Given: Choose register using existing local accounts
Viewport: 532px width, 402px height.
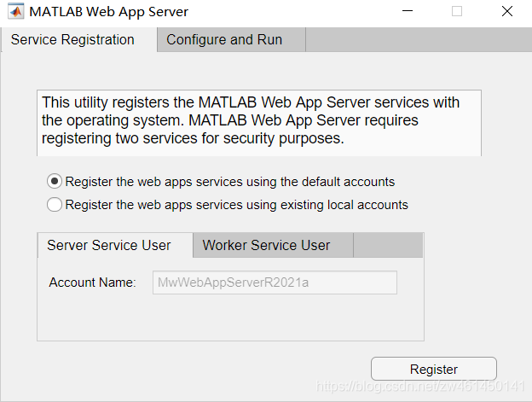Looking at the screenshot, I should click(x=228, y=205).
